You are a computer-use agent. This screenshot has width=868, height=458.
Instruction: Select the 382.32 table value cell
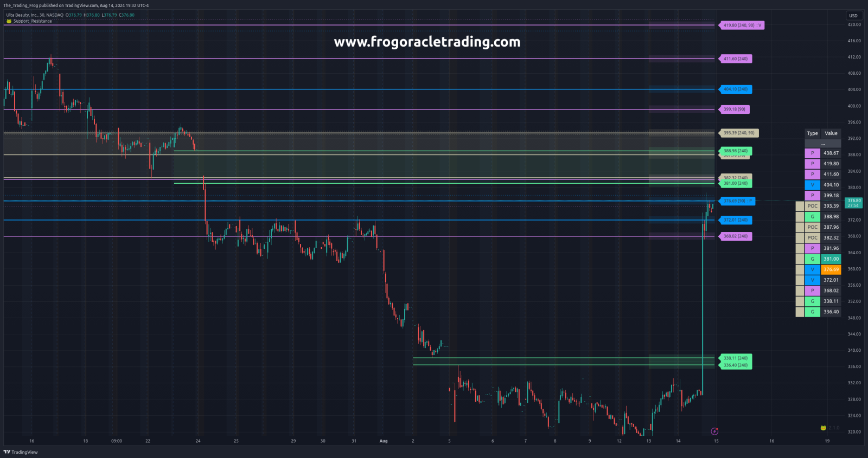click(831, 238)
